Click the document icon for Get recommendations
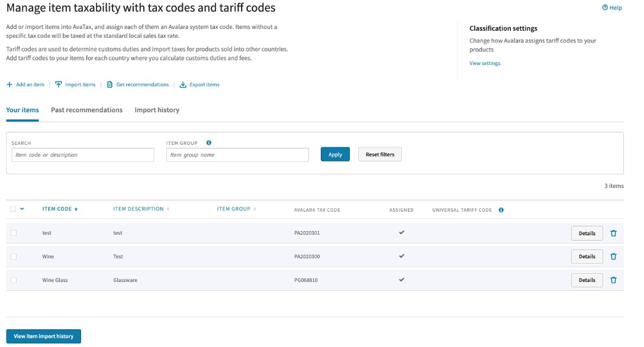The height and width of the screenshot is (347, 644). [110, 85]
